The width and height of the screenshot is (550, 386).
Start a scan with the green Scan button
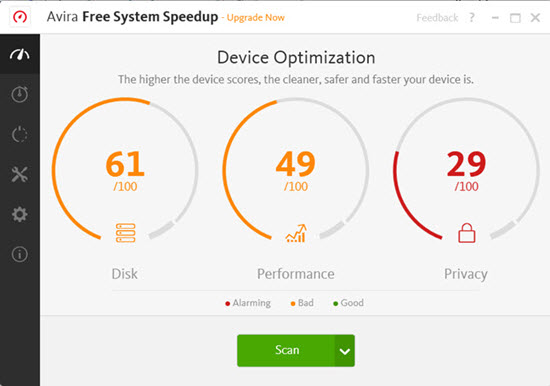coord(286,351)
